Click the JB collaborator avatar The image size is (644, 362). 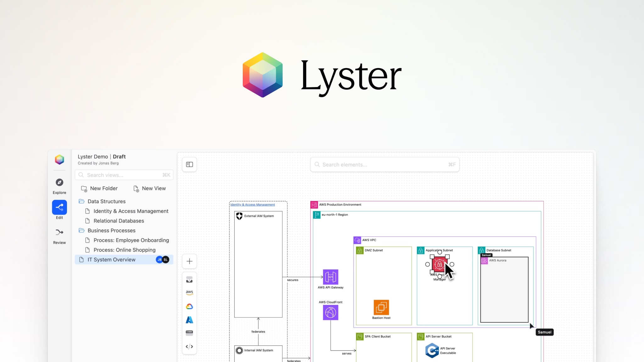(x=159, y=260)
